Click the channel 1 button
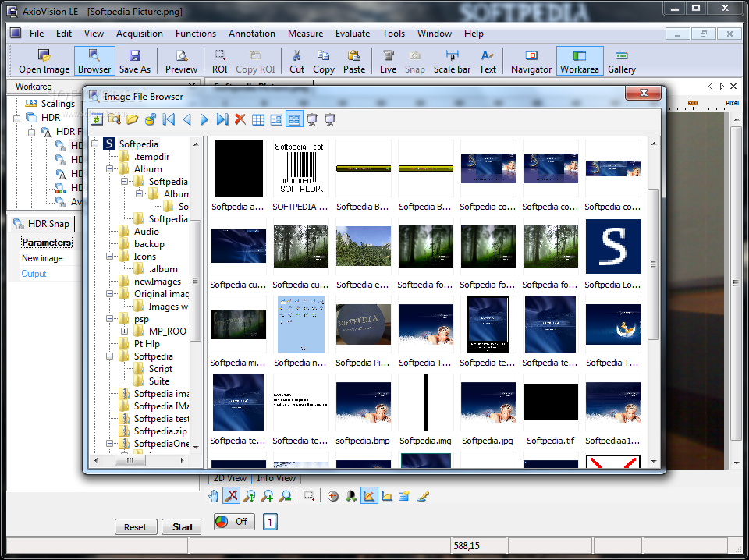This screenshot has width=749, height=560. tap(270, 522)
